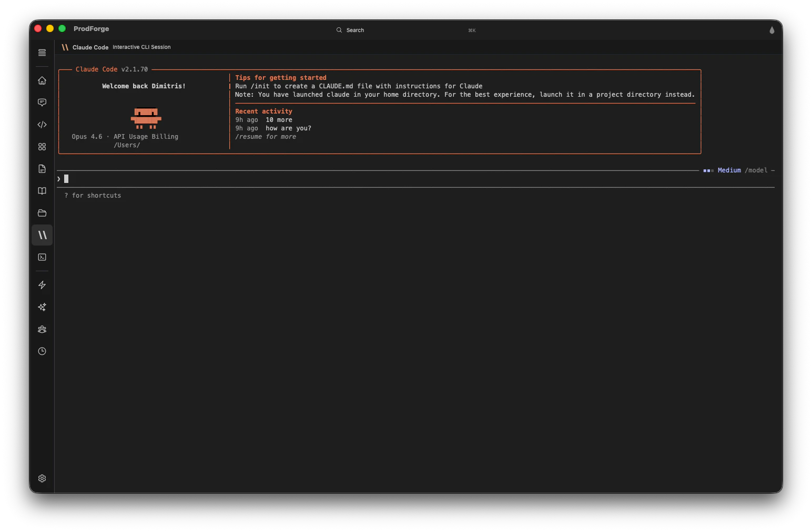The height and width of the screenshot is (532, 812).
Task: Change the Medium reasoning effort setting
Action: [729, 170]
